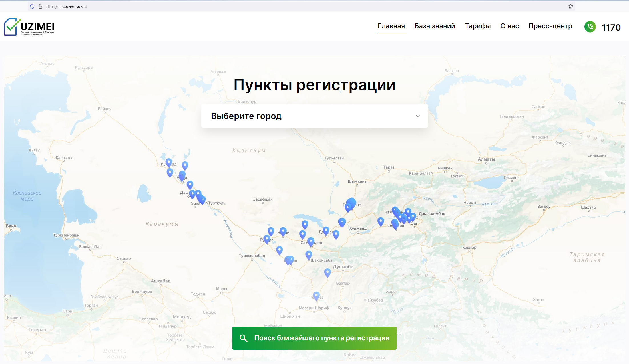Viewport: 629px width, 364px height.
Task: Call hotline number 1170
Action: [611, 27]
